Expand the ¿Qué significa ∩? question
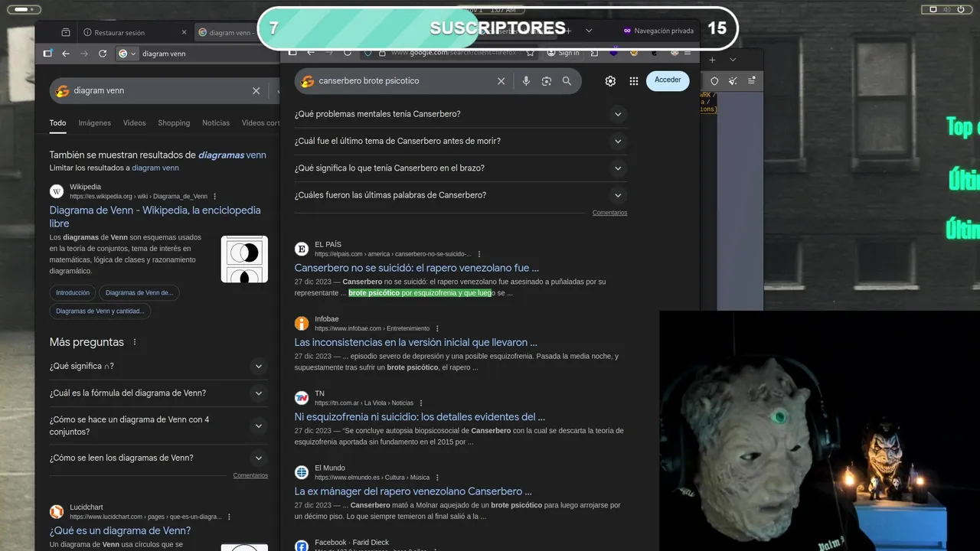 coord(158,366)
